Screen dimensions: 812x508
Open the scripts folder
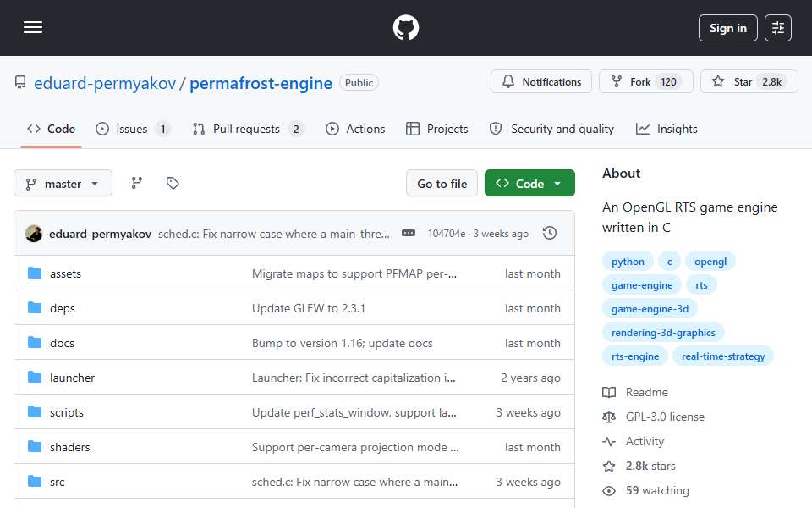click(x=66, y=412)
